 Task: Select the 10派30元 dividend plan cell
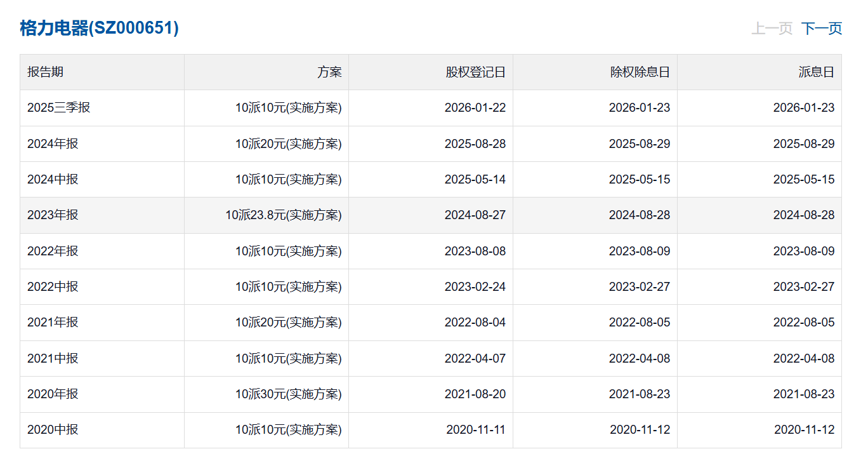(288, 394)
